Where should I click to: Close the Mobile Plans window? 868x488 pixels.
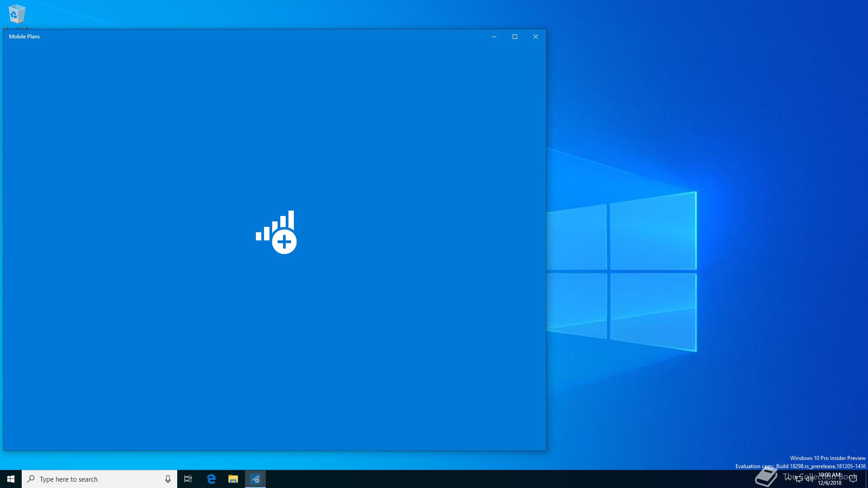pyautogui.click(x=536, y=37)
